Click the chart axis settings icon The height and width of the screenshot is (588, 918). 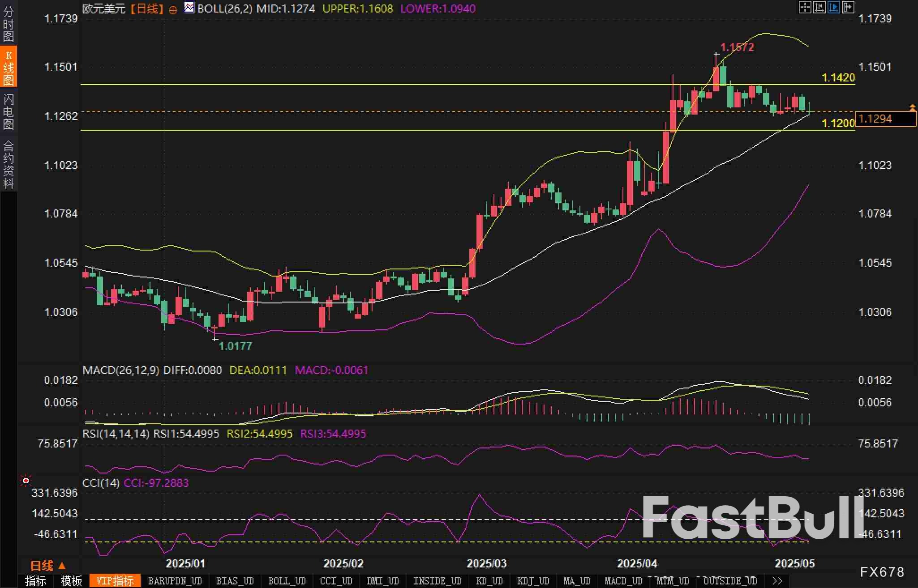pos(819,7)
